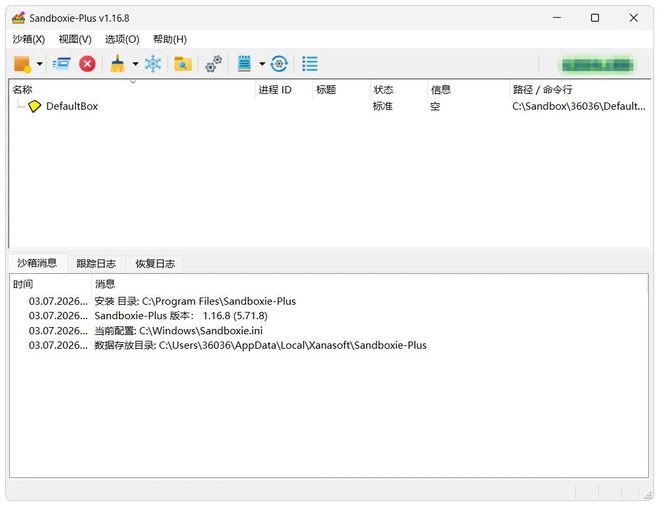This screenshot has width=660, height=507.
Task: Open the 帮助(H) menu
Action: point(170,40)
